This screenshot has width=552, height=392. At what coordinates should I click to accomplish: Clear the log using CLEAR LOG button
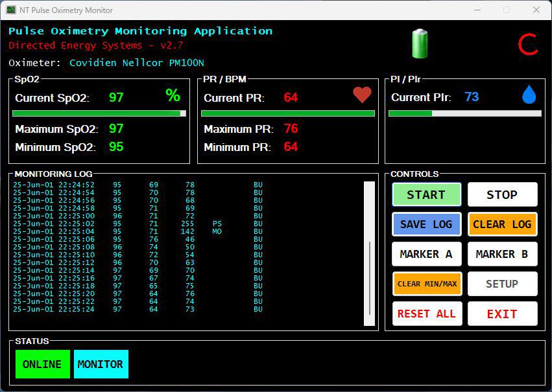502,224
